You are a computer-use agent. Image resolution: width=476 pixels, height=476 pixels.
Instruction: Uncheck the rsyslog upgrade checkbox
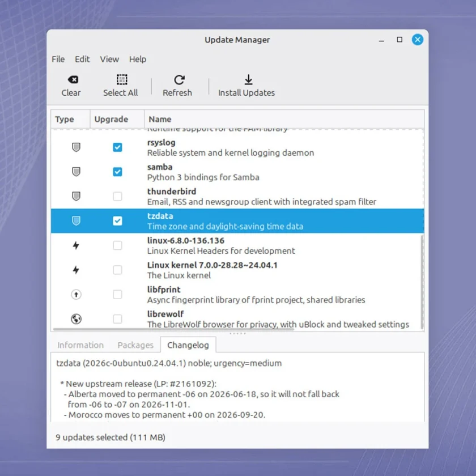pos(117,147)
